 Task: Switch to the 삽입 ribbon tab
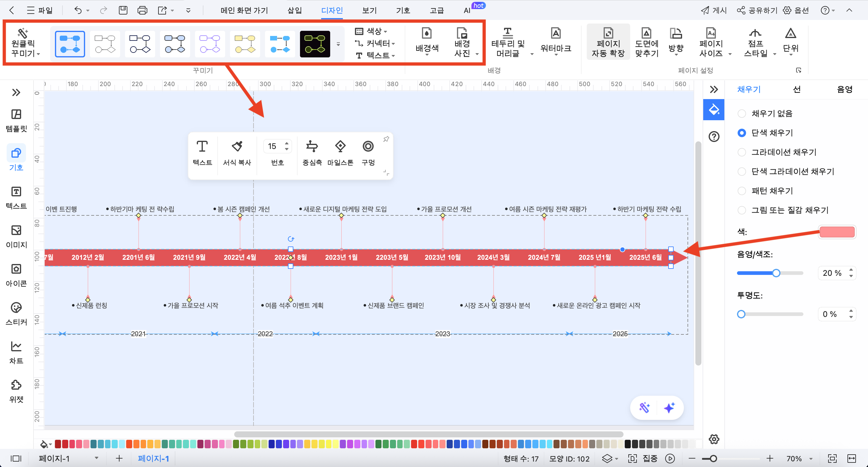click(x=295, y=10)
